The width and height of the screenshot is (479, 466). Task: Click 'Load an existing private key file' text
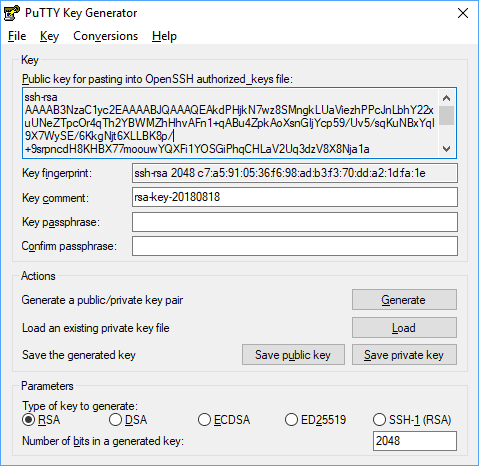(96, 328)
